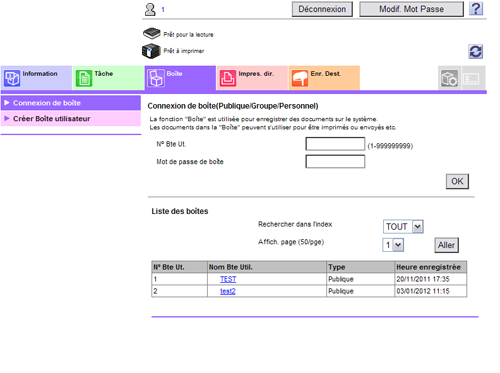Click the Déconnexion button
This screenshot has height=373, width=500.
pos(322,9)
